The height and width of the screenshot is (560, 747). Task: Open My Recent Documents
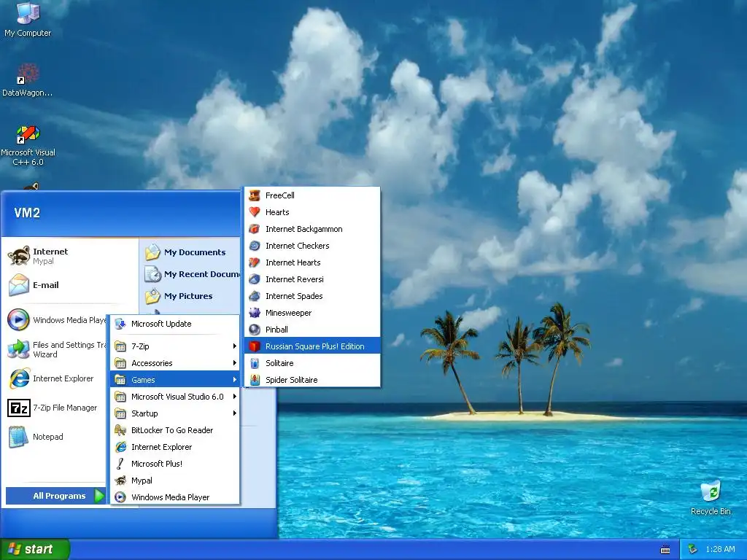pyautogui.click(x=191, y=274)
